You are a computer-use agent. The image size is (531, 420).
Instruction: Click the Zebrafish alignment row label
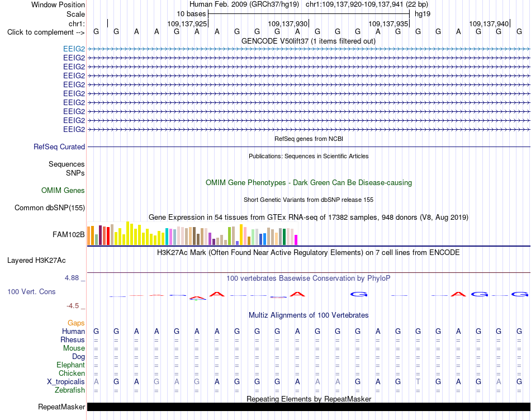point(70,390)
